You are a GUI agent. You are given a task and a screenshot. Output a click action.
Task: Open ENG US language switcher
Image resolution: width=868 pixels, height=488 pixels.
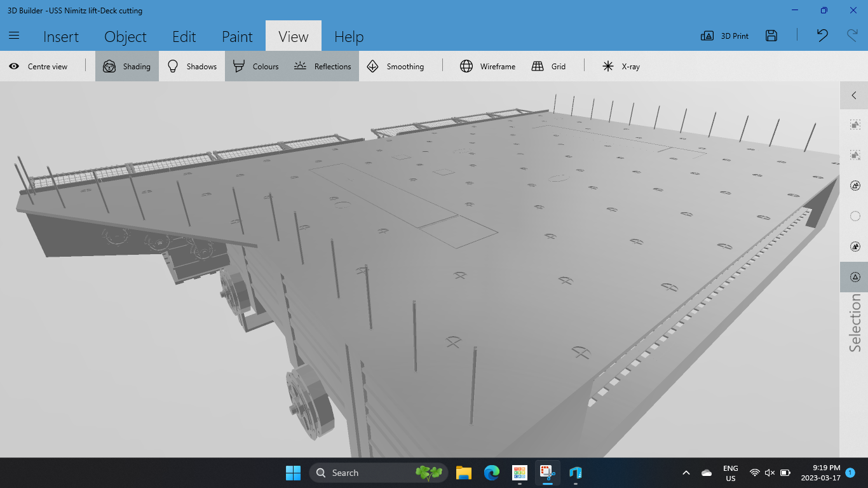(x=731, y=473)
